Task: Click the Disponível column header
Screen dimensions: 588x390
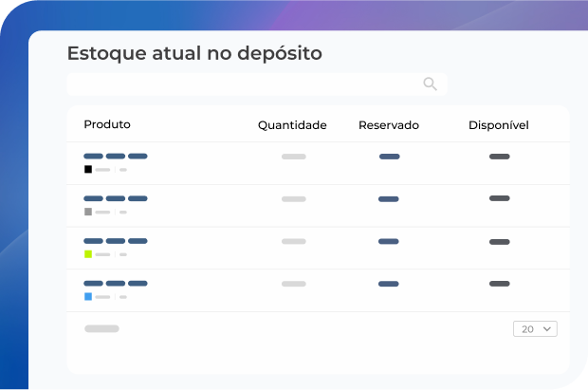Action: 499,125
